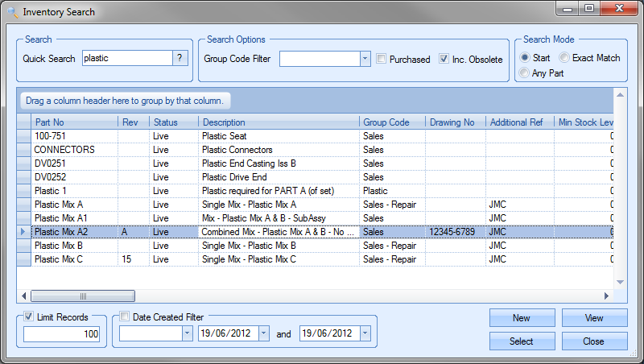
Task: Choose the Any Part search mode
Action: tap(526, 73)
